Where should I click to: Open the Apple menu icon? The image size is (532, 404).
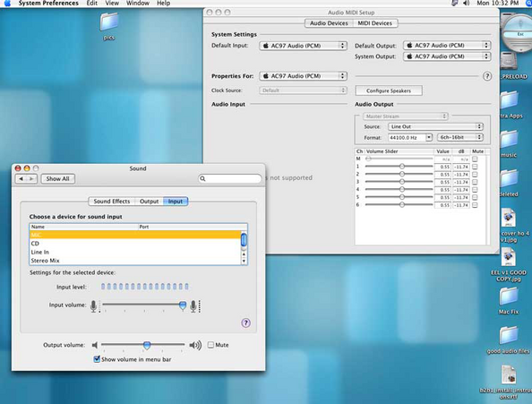click(7, 3)
